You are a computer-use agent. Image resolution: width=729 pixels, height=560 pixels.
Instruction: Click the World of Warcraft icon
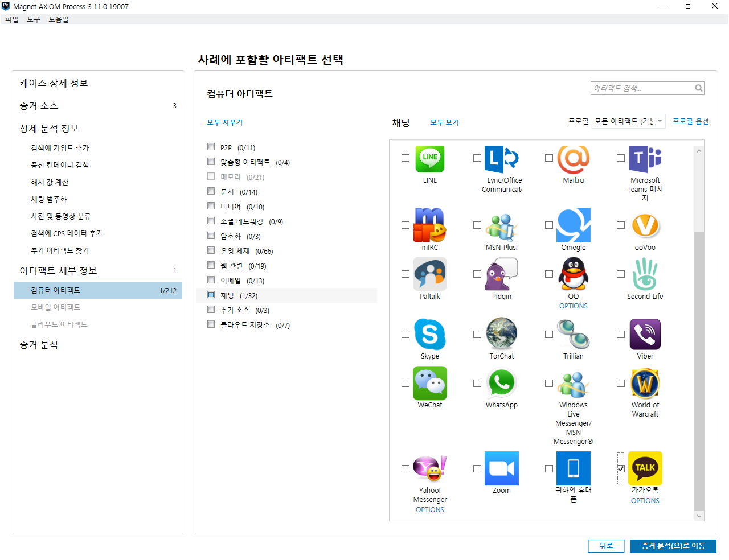pos(645,383)
